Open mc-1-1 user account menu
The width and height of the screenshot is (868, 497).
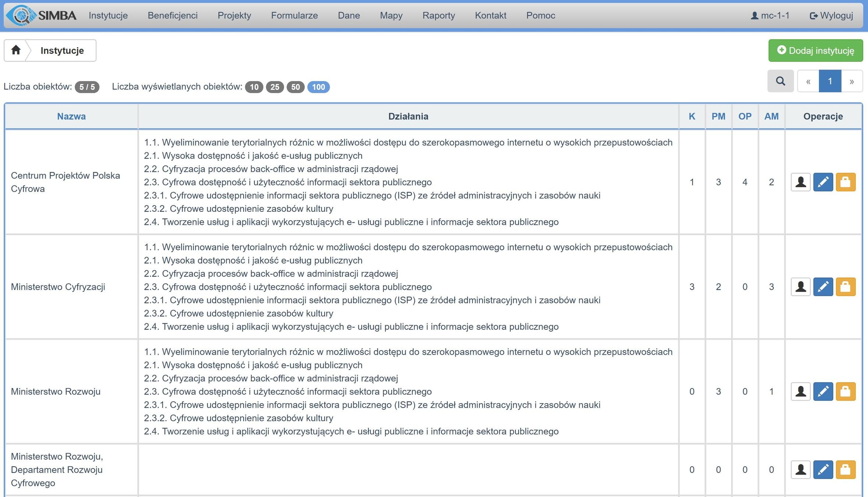tap(770, 15)
